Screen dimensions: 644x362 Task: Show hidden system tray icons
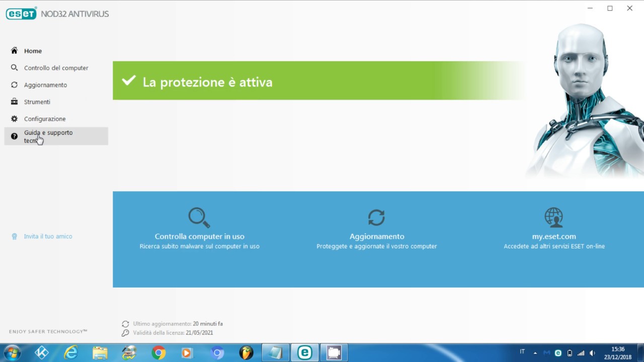535,353
